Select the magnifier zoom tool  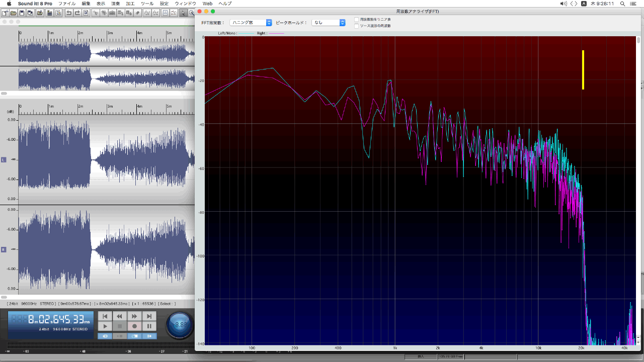point(191,13)
